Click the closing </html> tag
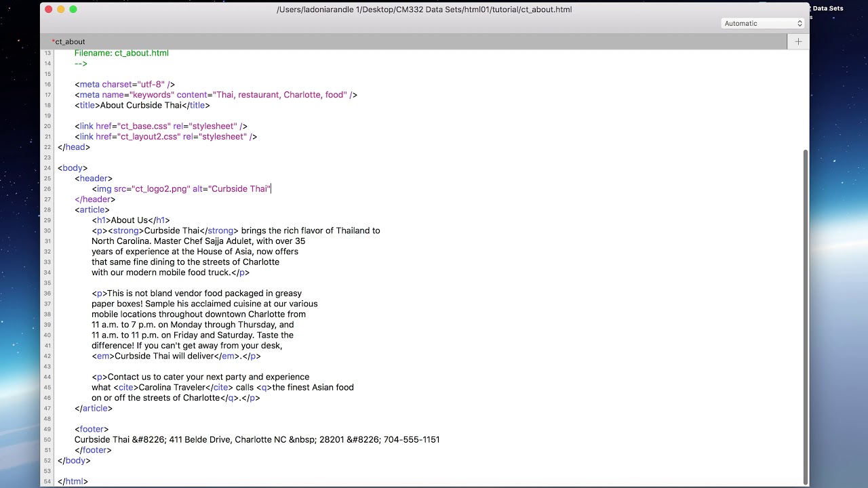The image size is (868, 488). [x=73, y=482]
